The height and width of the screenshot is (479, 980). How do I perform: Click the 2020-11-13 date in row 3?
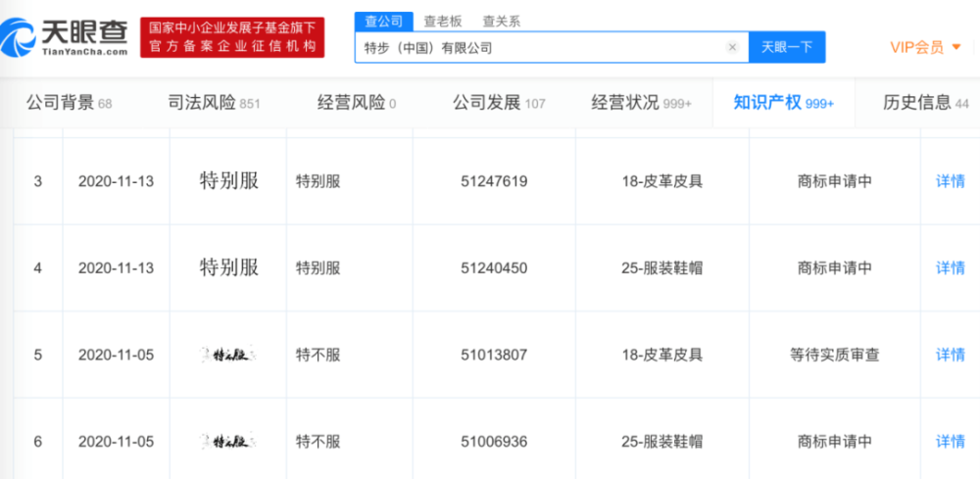[x=116, y=182]
